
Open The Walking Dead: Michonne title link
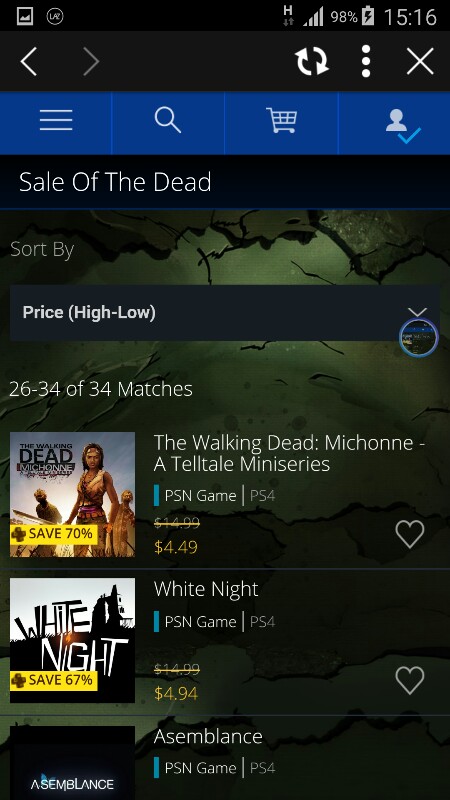[x=289, y=453]
